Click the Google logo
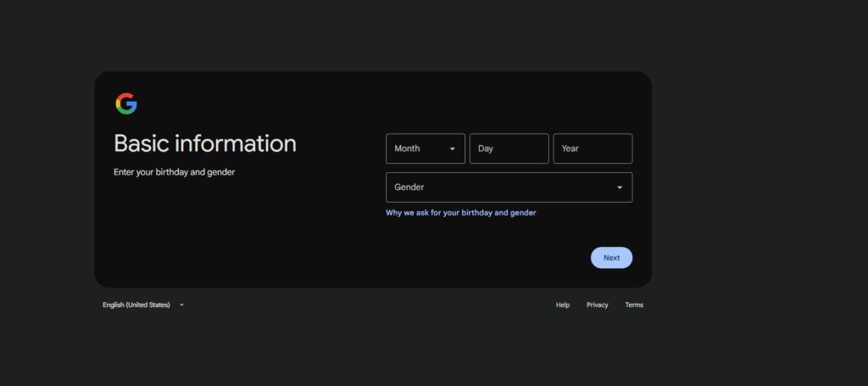 126,103
